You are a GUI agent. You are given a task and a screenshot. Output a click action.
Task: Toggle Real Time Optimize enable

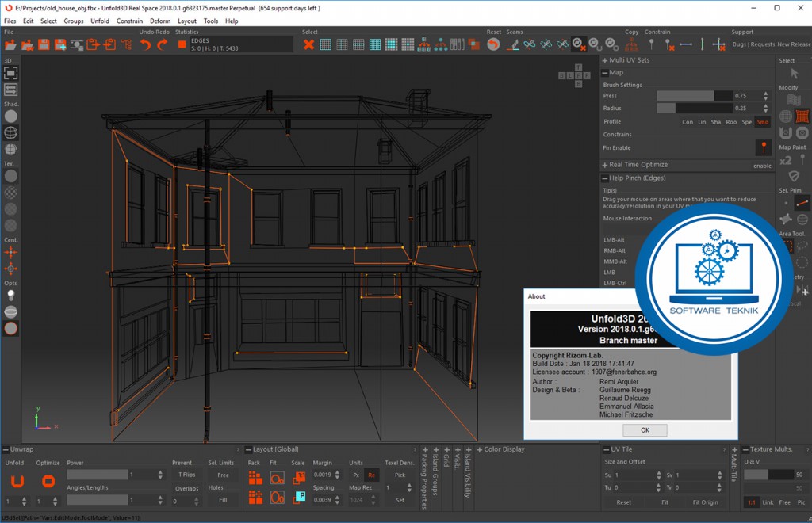[762, 166]
